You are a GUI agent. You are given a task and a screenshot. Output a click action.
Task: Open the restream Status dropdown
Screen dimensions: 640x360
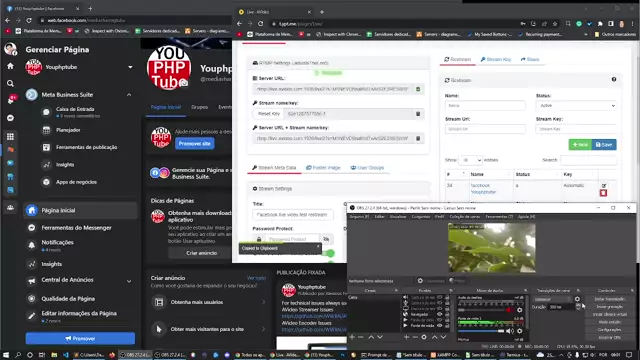[576, 105]
